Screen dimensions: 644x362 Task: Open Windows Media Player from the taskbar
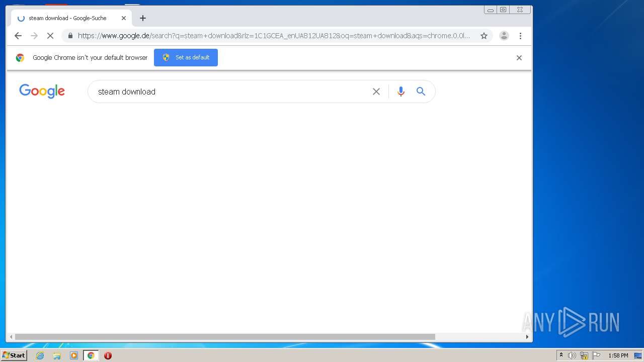(x=74, y=355)
